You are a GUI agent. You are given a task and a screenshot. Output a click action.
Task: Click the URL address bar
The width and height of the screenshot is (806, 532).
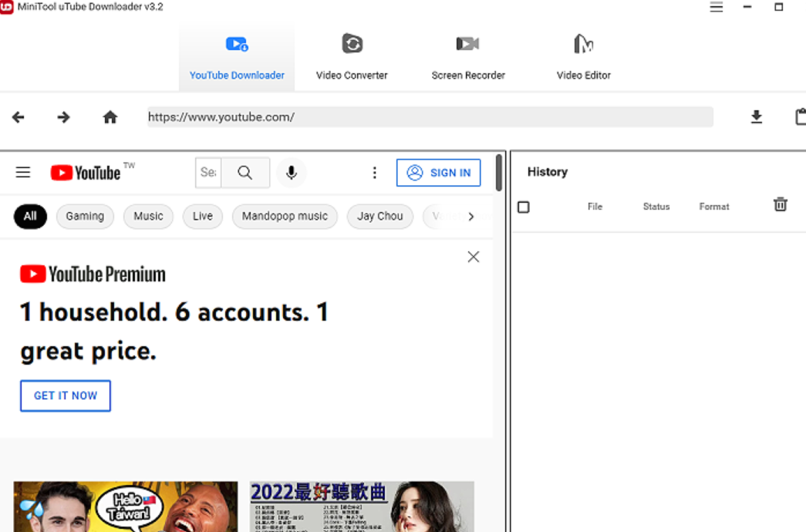pyautogui.click(x=430, y=117)
